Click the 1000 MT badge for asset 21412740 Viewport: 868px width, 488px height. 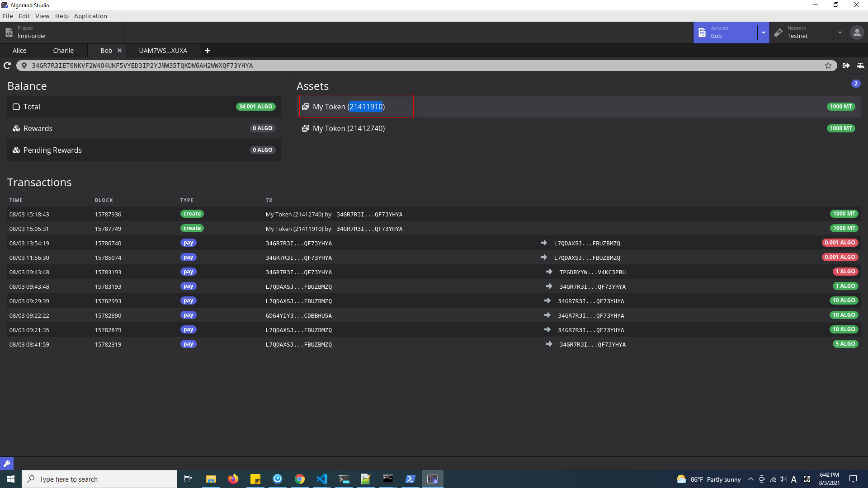click(841, 128)
